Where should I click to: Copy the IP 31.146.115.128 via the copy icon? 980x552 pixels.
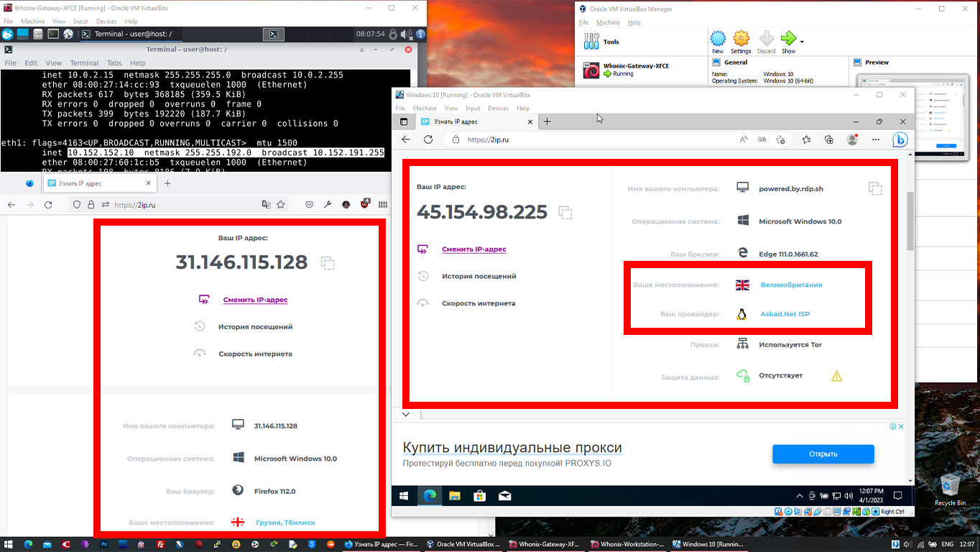328,263
